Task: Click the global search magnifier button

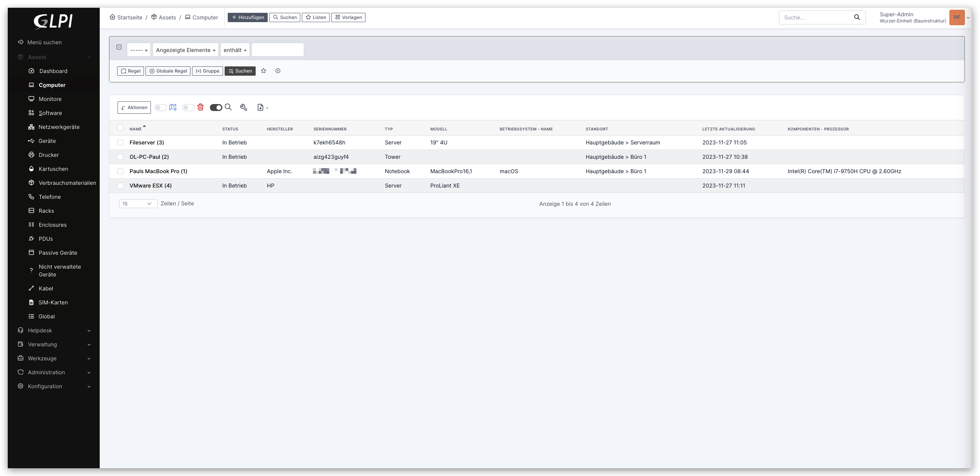Action: 857,17
